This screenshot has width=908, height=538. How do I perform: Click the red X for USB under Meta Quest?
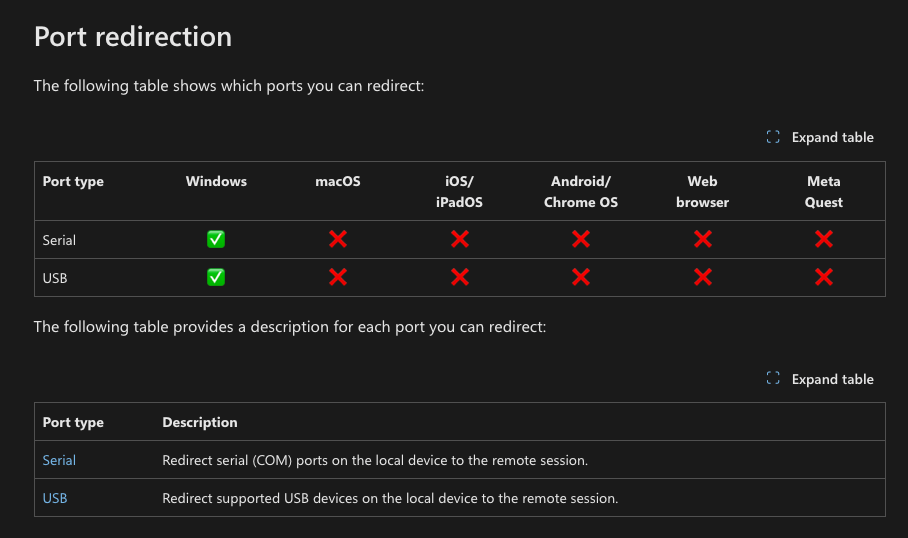point(824,277)
